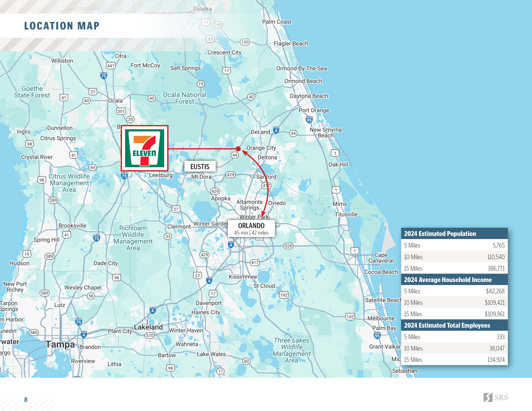Image resolution: width=532 pixels, height=411 pixels.
Task: Click the page number 8
Action: [x=26, y=400]
